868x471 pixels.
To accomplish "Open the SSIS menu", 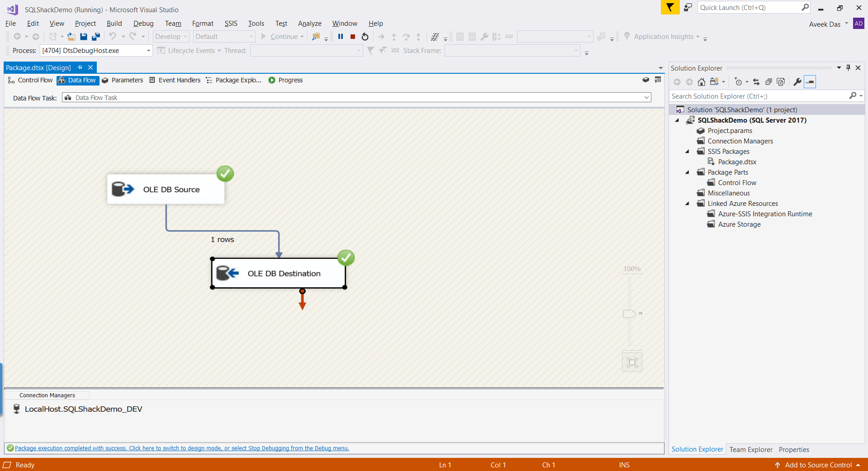I will click(231, 23).
